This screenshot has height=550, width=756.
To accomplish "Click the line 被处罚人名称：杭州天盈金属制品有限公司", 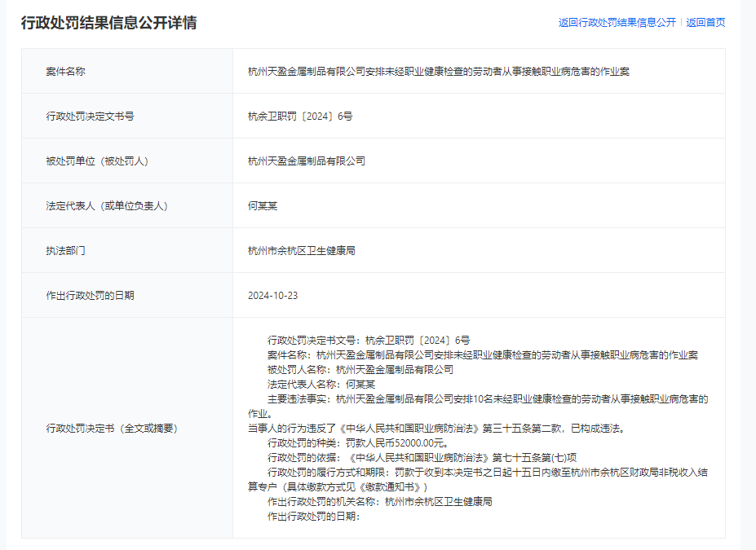I will click(360, 369).
